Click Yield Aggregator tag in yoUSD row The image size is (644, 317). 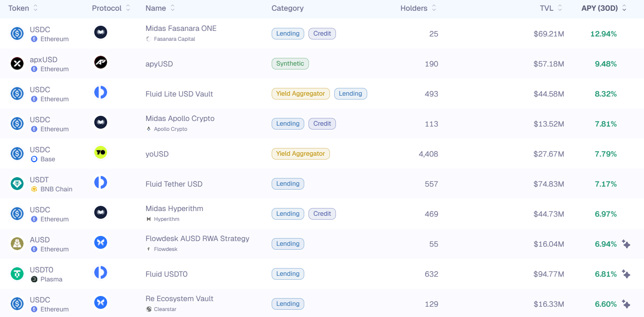click(301, 154)
